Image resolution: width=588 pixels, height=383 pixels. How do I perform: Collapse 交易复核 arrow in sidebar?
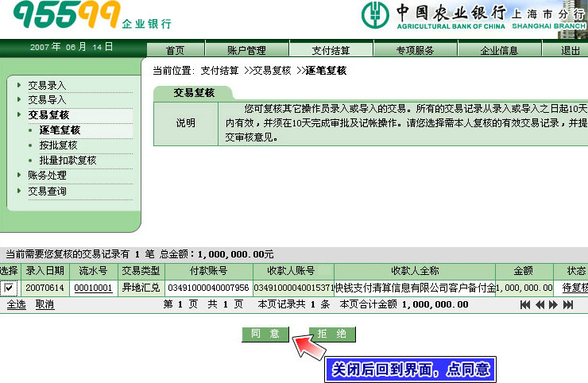tap(19, 114)
